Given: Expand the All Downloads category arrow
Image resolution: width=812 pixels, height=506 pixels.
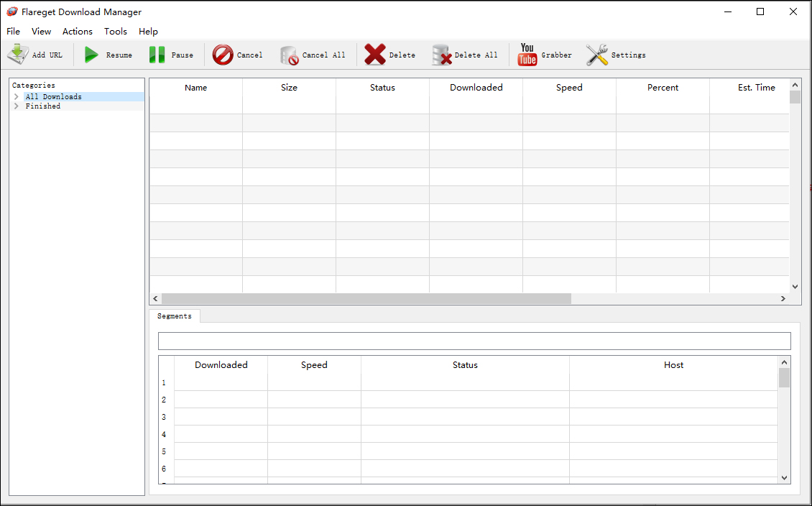Looking at the screenshot, I should tap(17, 97).
